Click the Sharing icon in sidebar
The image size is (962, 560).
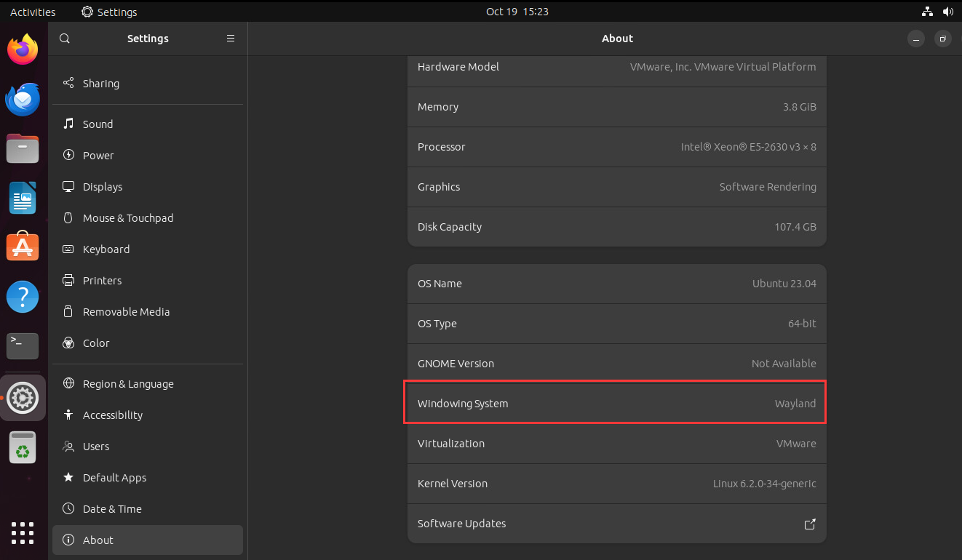[68, 83]
